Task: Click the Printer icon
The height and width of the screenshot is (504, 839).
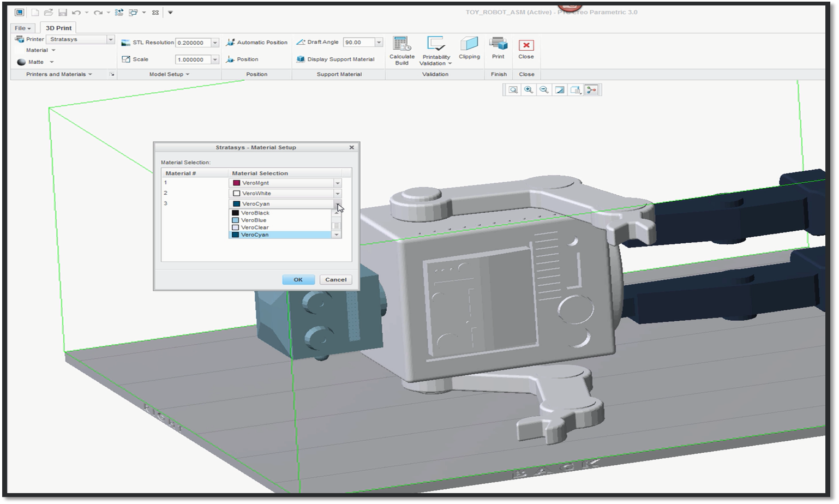Action: click(x=19, y=39)
